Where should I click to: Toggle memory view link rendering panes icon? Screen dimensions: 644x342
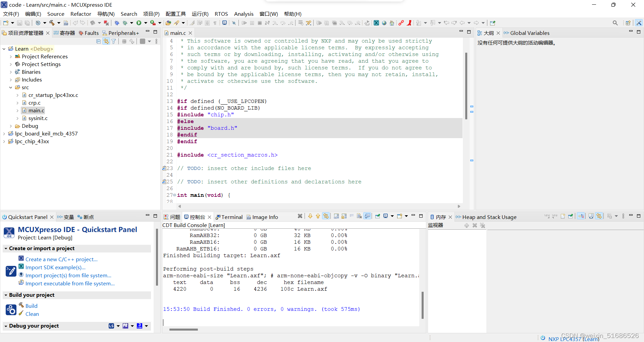coord(581,216)
